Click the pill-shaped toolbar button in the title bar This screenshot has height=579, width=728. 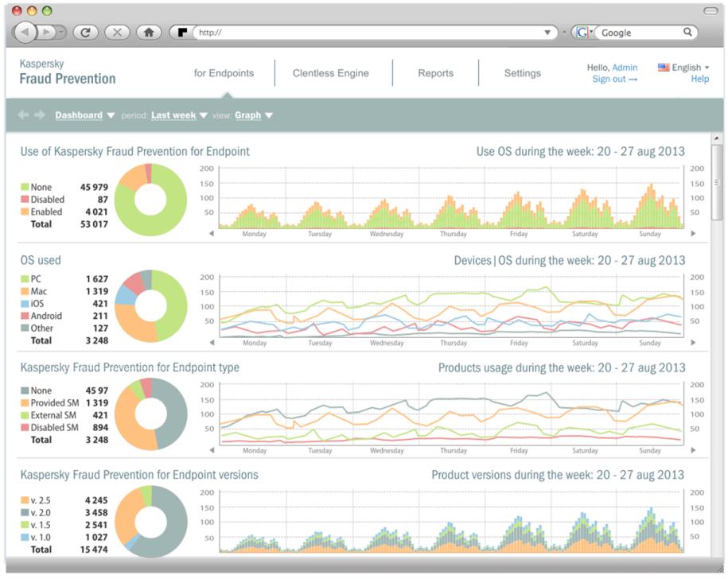tap(710, 10)
